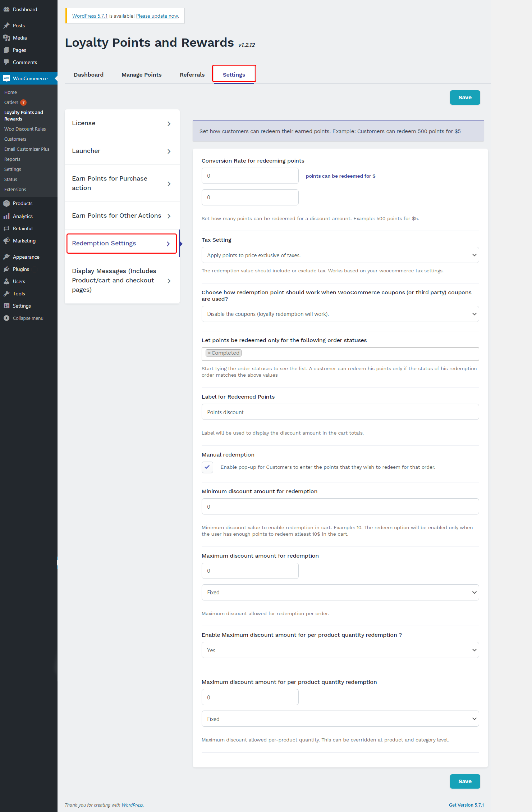
Task: Open the Tax Setting dropdown
Action: point(340,255)
